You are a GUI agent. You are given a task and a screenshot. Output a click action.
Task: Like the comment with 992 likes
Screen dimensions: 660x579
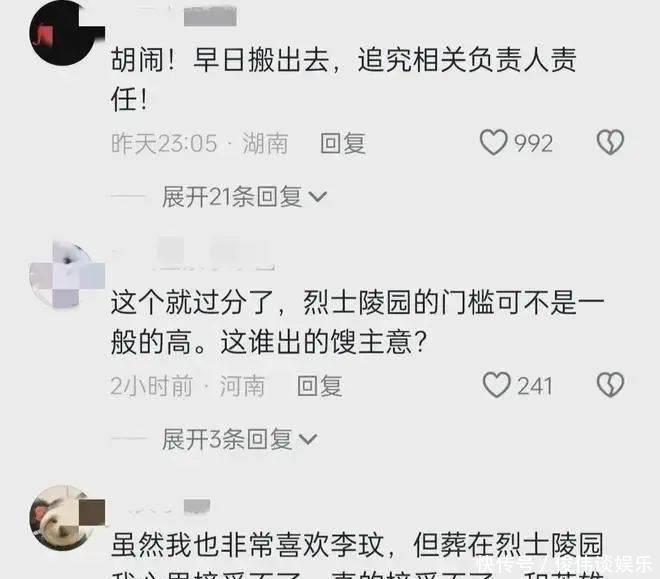[494, 143]
